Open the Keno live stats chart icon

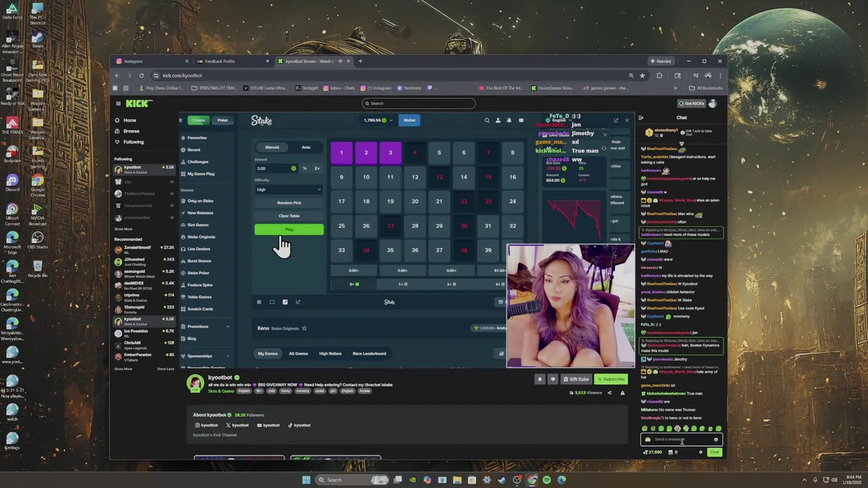click(285, 302)
